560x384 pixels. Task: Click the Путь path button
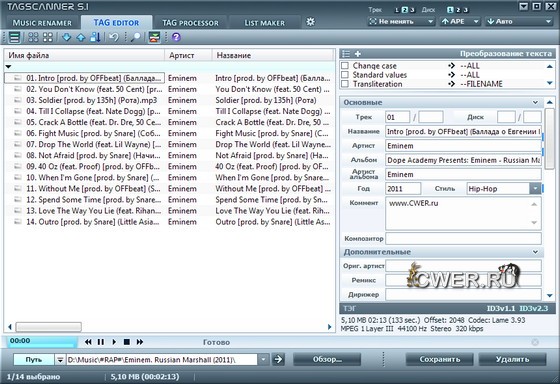34,359
